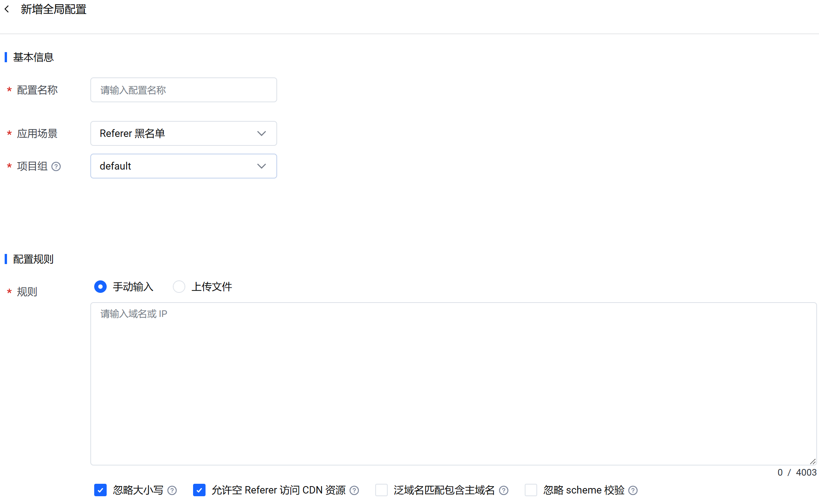This screenshot has height=504, width=819.
Task: Enable 泛域名匹配包含主域名 checkbox
Action: point(381,490)
